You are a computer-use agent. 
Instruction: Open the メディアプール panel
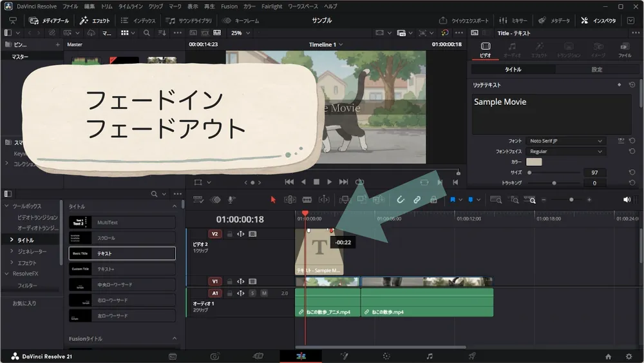click(x=50, y=21)
